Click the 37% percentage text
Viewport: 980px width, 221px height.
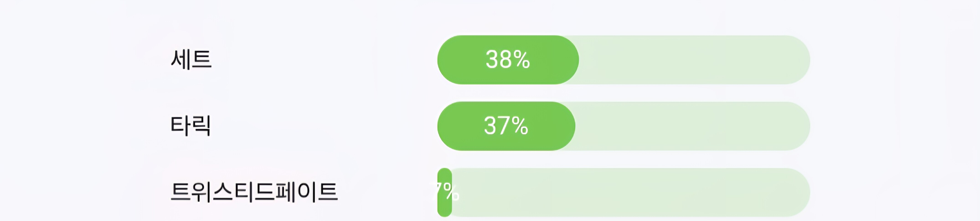(x=505, y=126)
